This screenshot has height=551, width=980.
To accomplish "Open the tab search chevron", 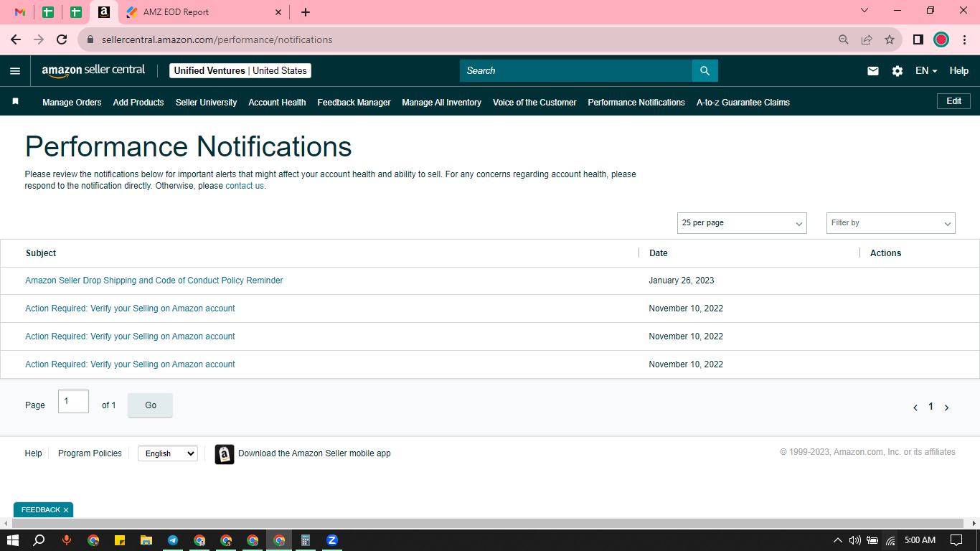I will pos(864,11).
